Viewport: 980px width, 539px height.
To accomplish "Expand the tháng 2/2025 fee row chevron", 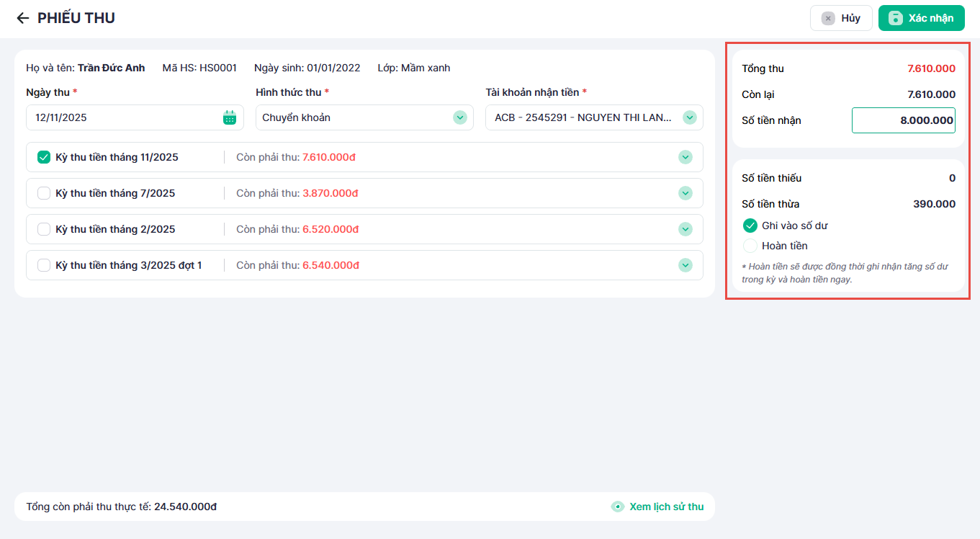I will tap(685, 229).
